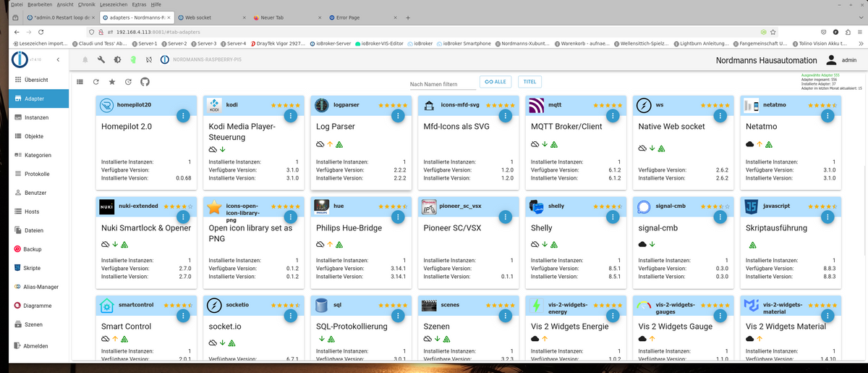Collapse the sidebar with the left chevron

pos(58,59)
